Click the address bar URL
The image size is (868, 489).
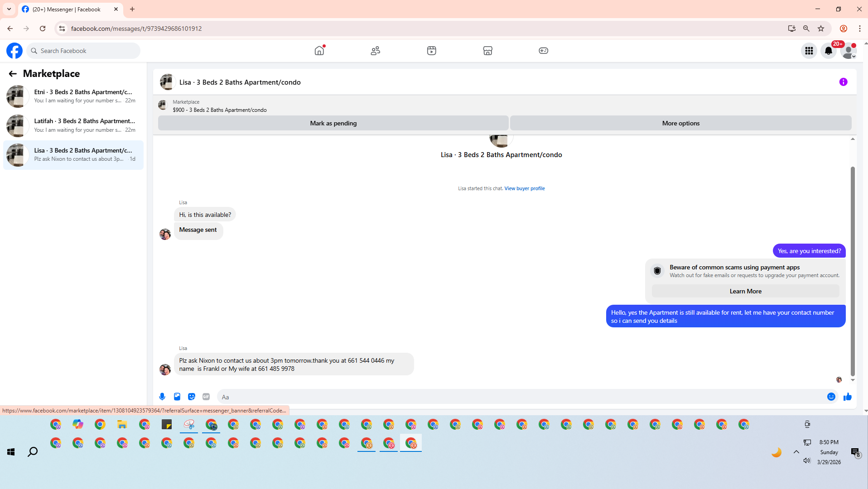pyautogui.click(x=136, y=29)
